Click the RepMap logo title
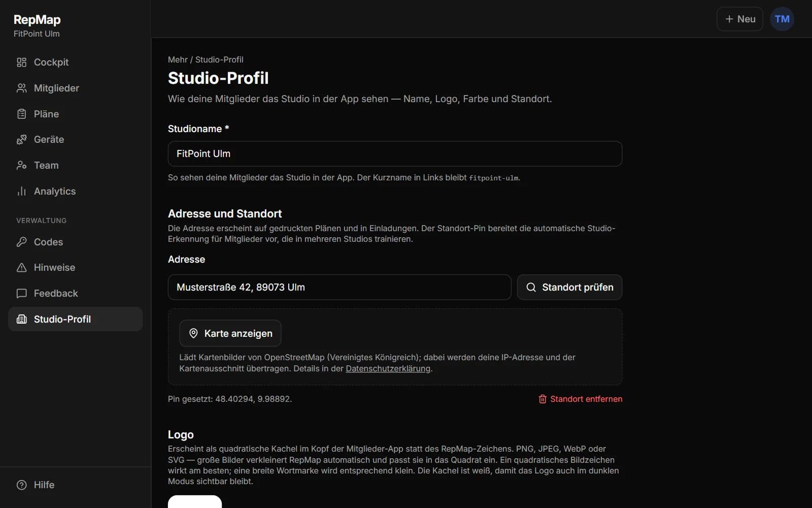The image size is (812, 508). coord(37,19)
